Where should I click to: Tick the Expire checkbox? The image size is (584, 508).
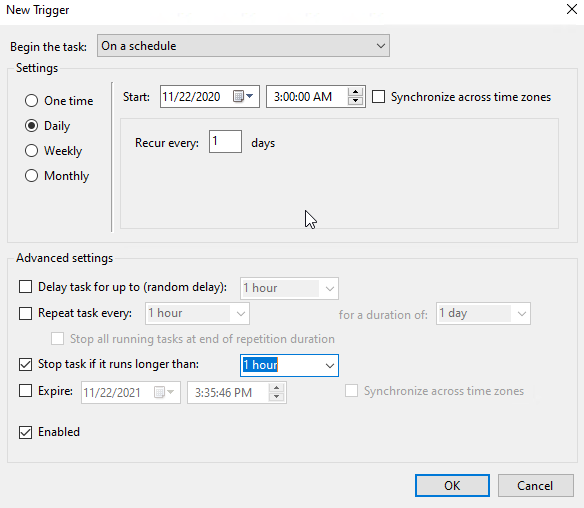point(25,391)
